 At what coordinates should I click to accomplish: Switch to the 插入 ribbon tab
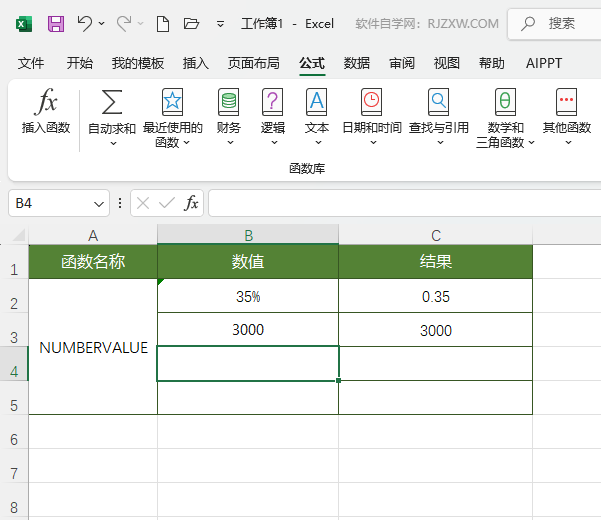pos(195,63)
